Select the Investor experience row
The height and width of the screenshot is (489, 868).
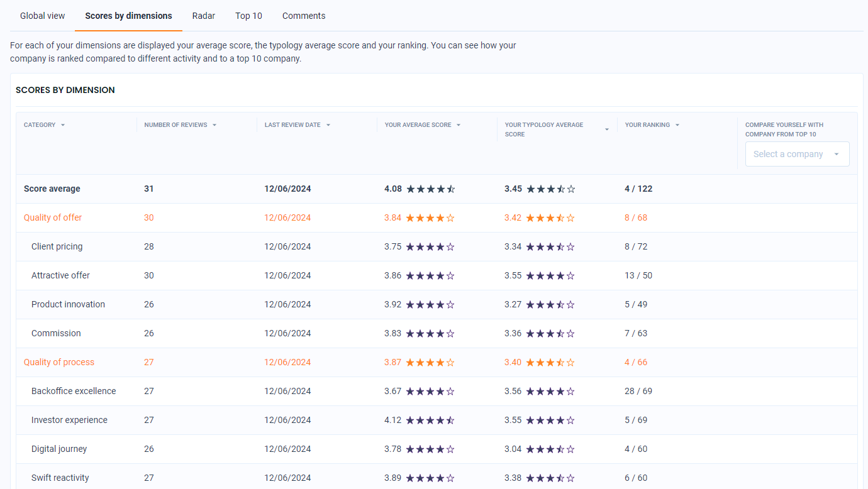pyautogui.click(x=437, y=420)
